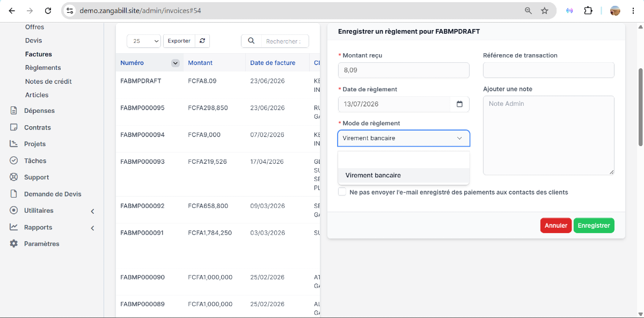The image size is (644, 318).
Task: Open the Mode de règlement dropdown
Action: pyautogui.click(x=404, y=138)
